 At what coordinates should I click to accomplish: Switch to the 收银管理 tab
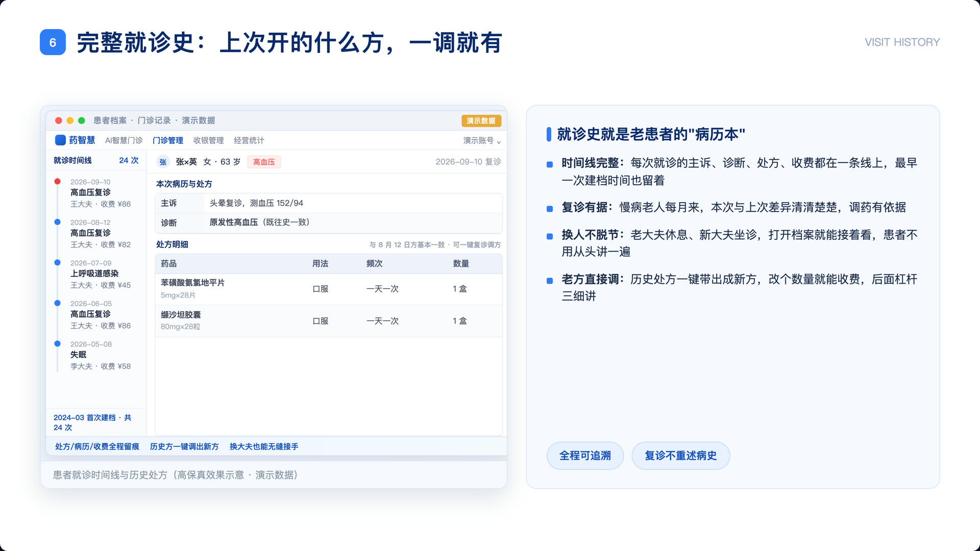coord(208,140)
